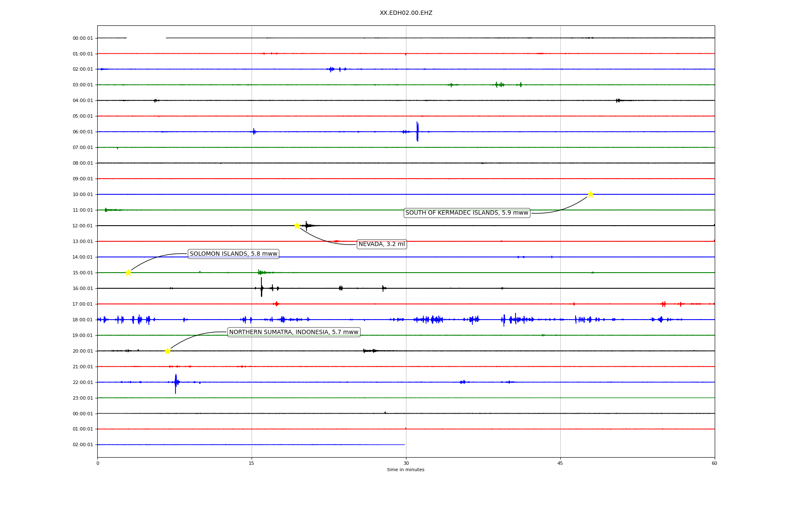Image resolution: width=812 pixels, height=508 pixels.
Task: Click the SOLOMON ISLANDS, 5.8 mww annotation
Action: (x=233, y=254)
